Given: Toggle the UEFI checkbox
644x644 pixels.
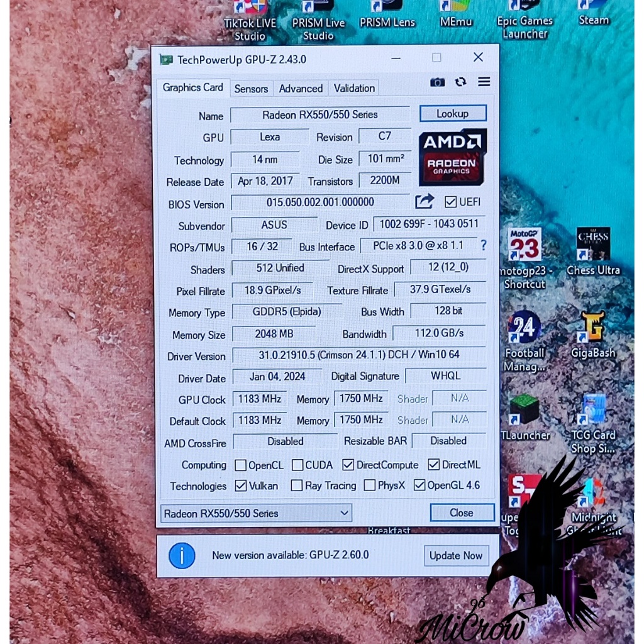Looking at the screenshot, I should 450,202.
